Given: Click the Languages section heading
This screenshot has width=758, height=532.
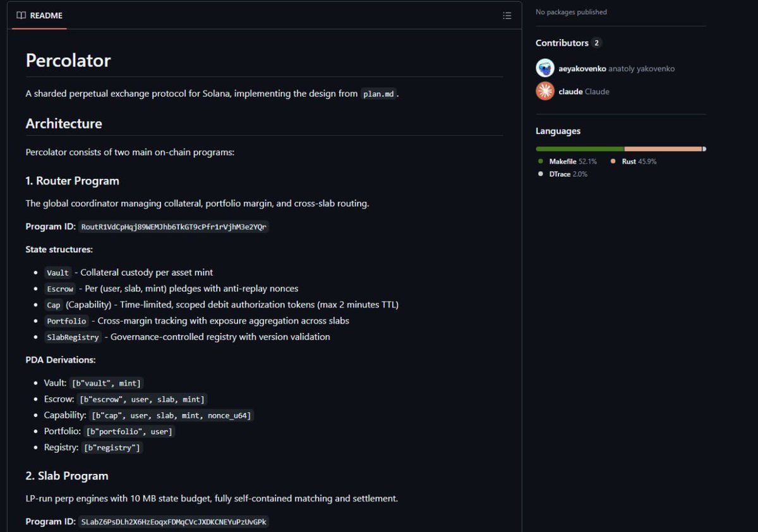Looking at the screenshot, I should (558, 131).
